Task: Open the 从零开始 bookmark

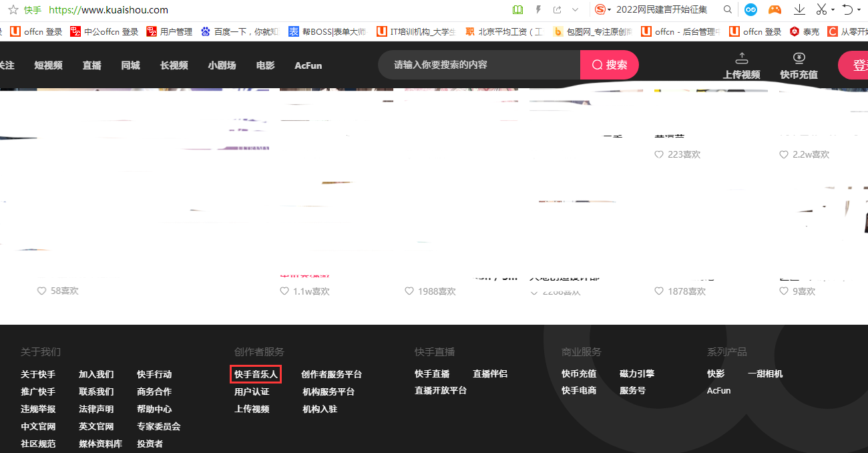Action: click(x=847, y=31)
